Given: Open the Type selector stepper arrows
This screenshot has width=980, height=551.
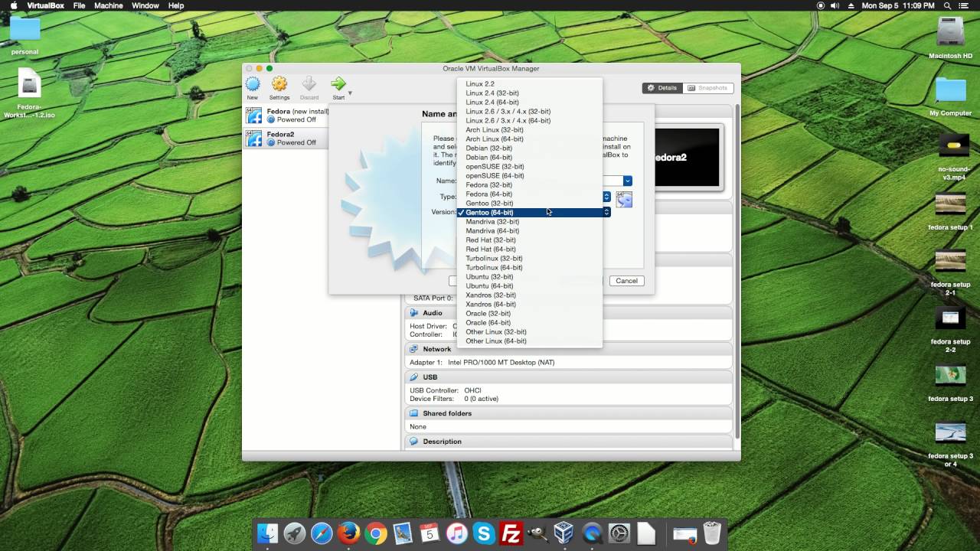Looking at the screenshot, I should coord(606,197).
